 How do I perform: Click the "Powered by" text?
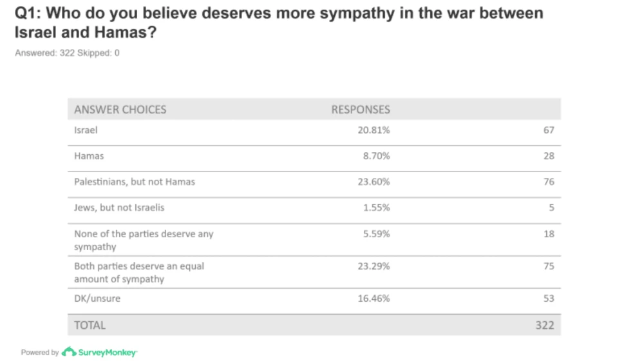39,353
